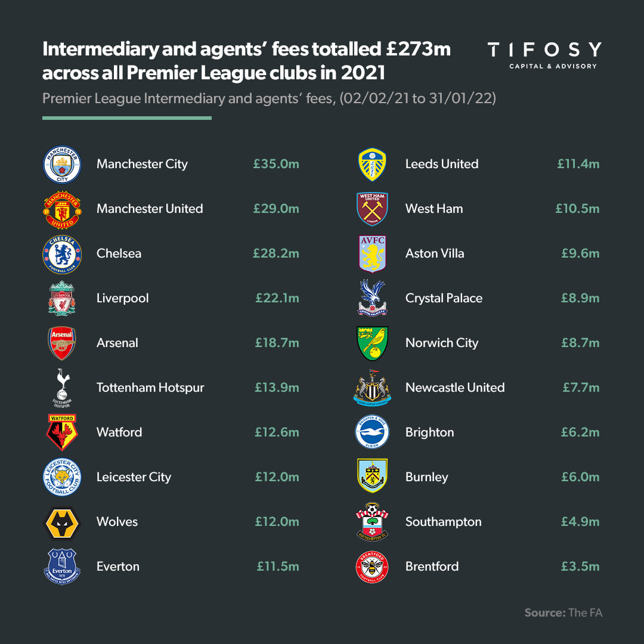
Task: Select Brentford's £3.5m fee value
Action: (580, 566)
